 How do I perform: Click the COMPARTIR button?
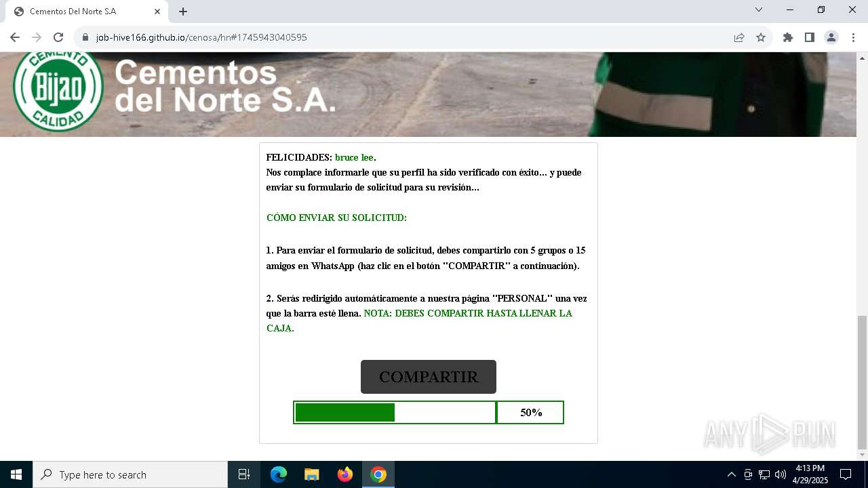click(x=429, y=377)
